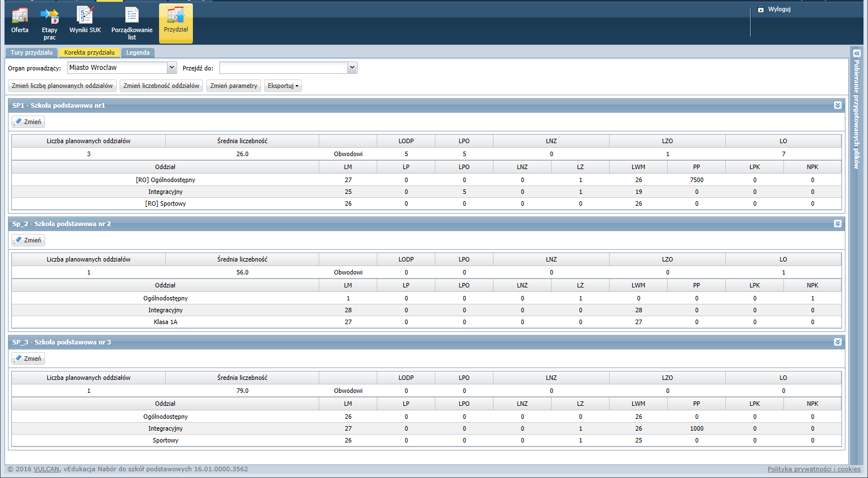Collapse the SP_3 Szkoła podstawowa nr 3 section
The width and height of the screenshot is (868, 478).
coord(838,342)
